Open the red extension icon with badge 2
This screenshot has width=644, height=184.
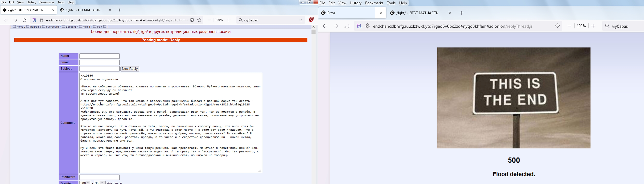pos(311,20)
